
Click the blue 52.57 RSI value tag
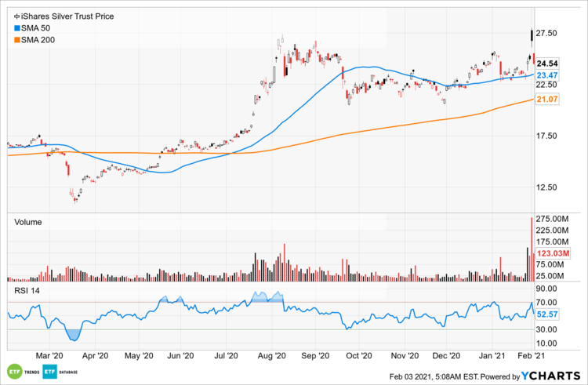coord(547,314)
